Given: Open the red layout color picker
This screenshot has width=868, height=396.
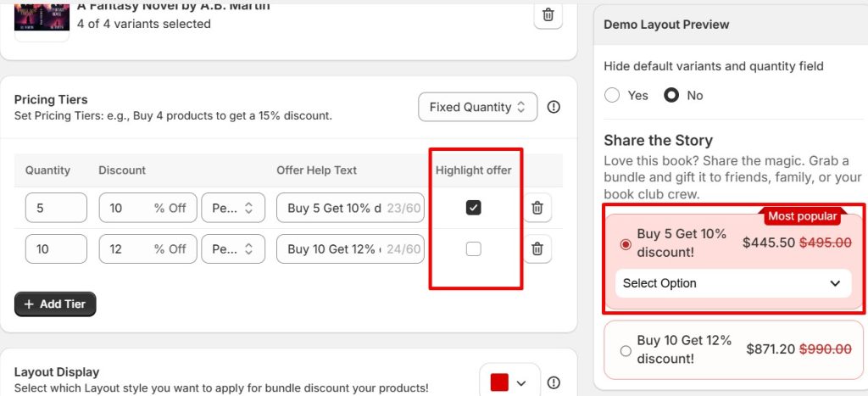Looking at the screenshot, I should (509, 382).
